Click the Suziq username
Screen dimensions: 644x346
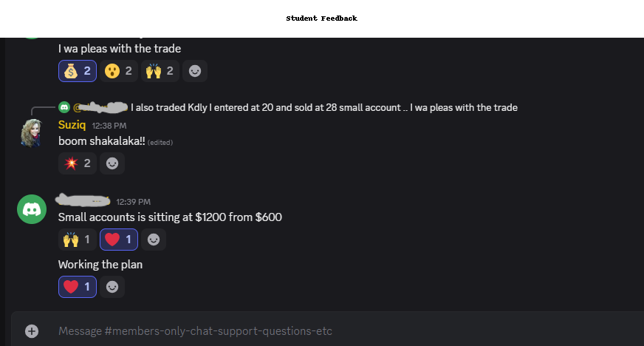[72, 125]
